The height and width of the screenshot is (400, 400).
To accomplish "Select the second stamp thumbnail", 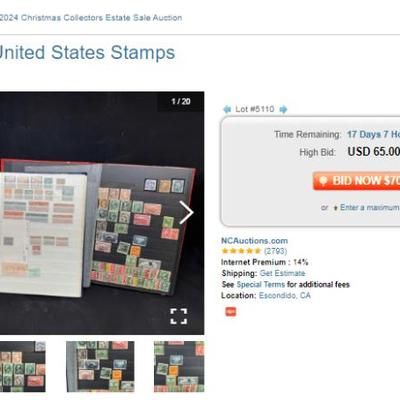I will (x=100, y=366).
